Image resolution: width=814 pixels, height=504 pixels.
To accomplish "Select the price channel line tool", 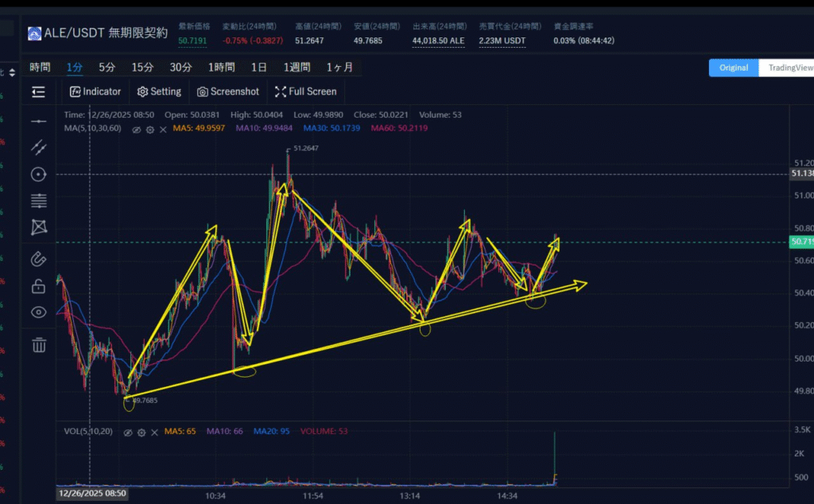I will pyautogui.click(x=38, y=147).
